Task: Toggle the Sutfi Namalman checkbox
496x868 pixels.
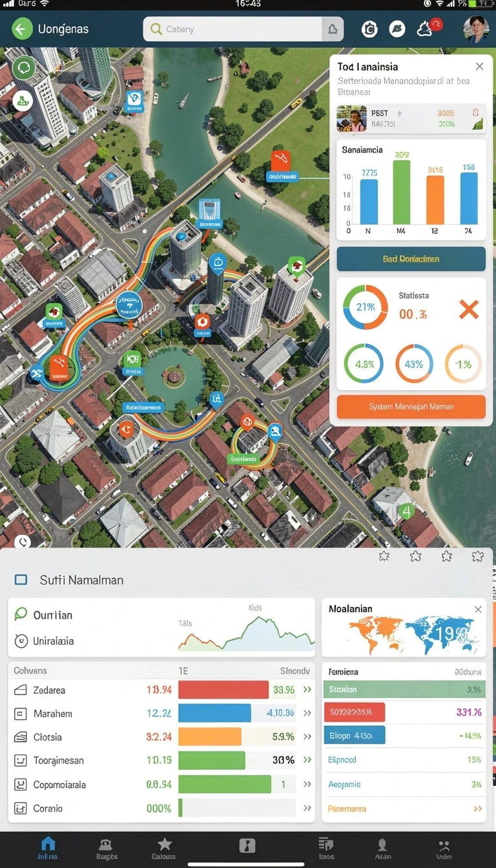Action: pos(21,580)
